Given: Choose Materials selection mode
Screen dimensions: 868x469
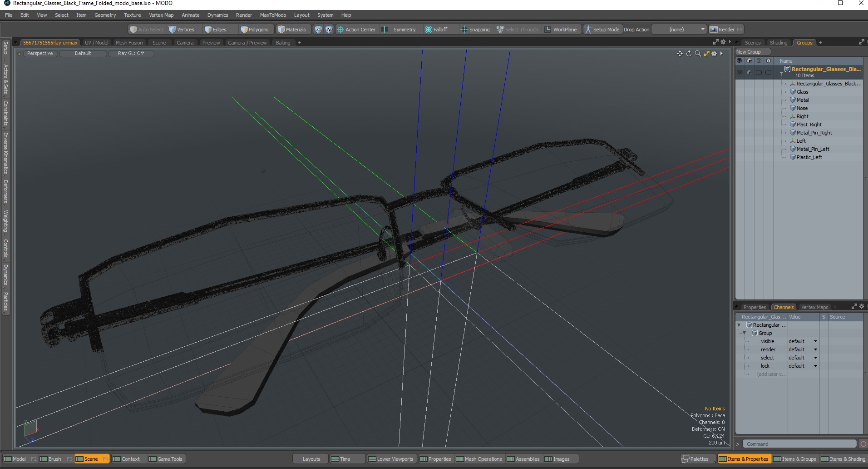Looking at the screenshot, I should coord(292,30).
